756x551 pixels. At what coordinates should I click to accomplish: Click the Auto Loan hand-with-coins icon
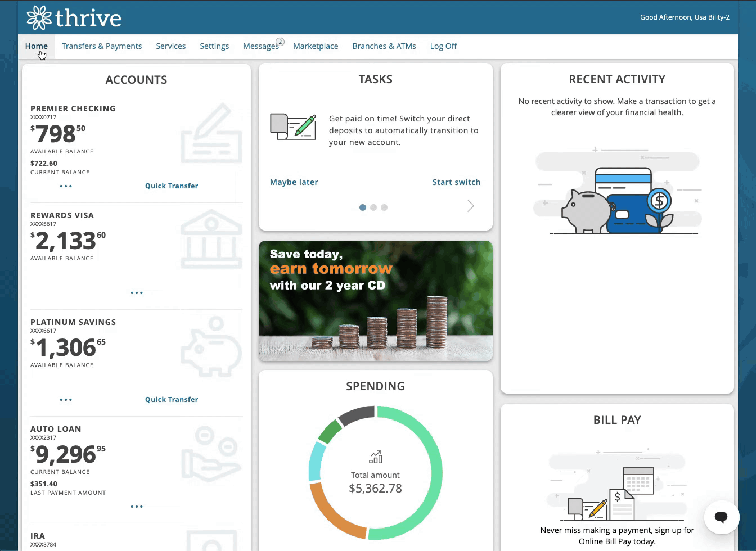pyautogui.click(x=211, y=453)
